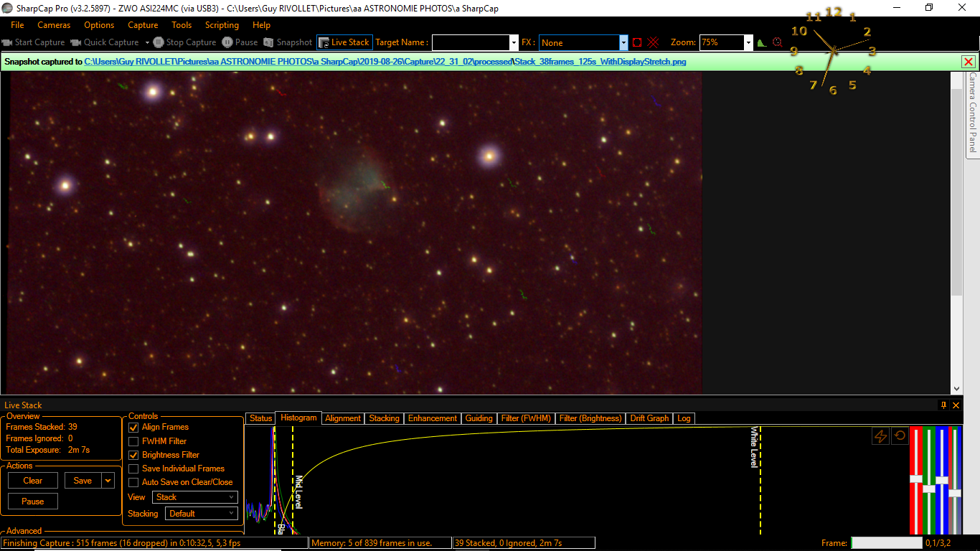Pin the Live Stack panel
This screenshot has width=980, height=551.
[x=943, y=405]
